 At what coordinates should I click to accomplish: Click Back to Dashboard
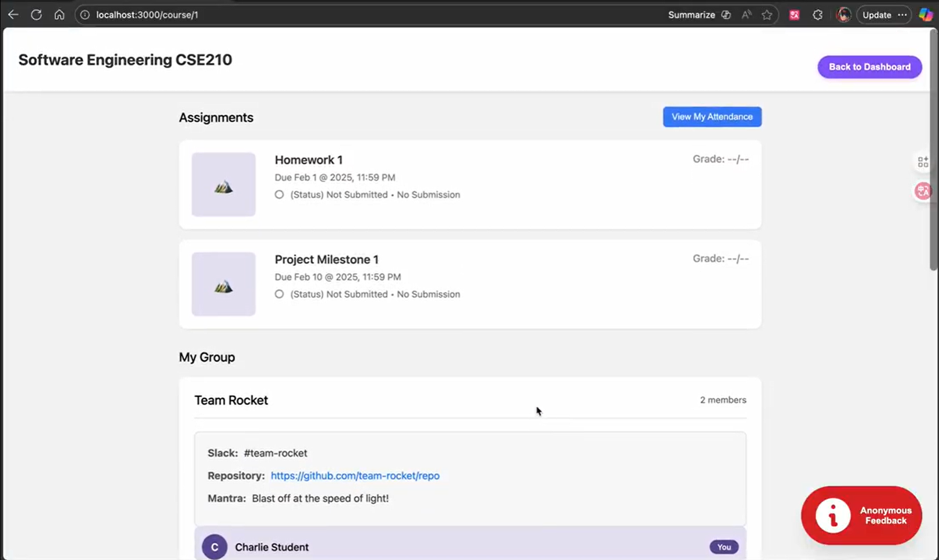869,66
